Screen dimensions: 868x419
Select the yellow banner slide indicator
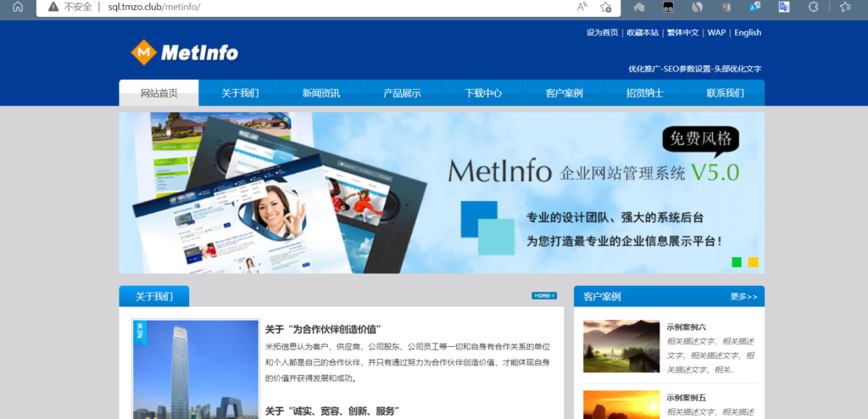754,262
